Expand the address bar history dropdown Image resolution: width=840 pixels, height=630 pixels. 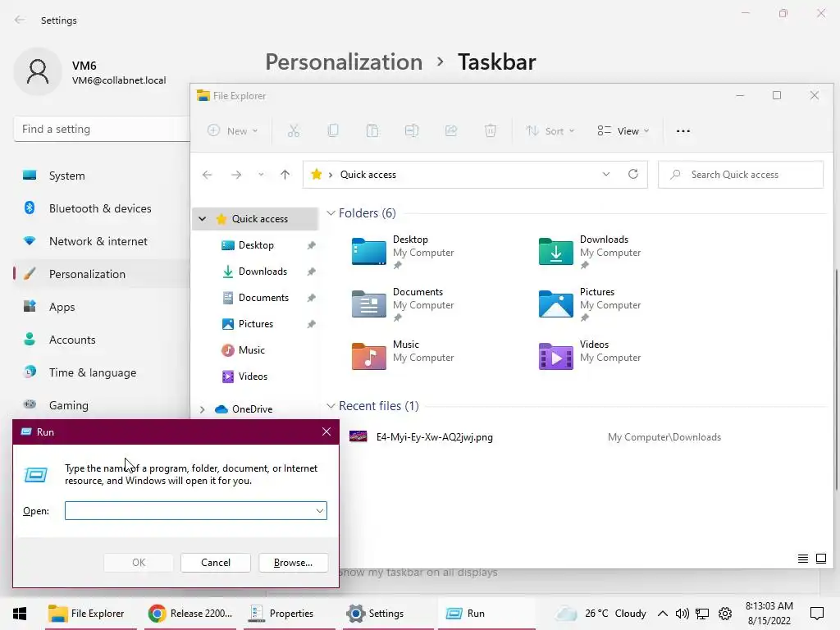click(606, 174)
